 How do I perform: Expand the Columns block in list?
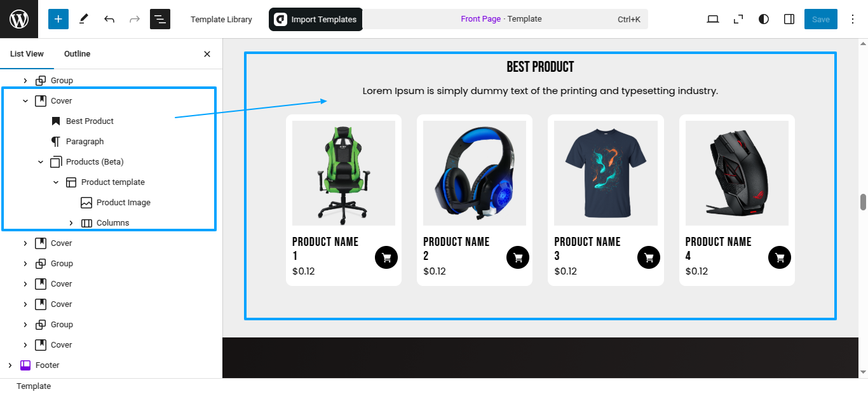click(71, 222)
